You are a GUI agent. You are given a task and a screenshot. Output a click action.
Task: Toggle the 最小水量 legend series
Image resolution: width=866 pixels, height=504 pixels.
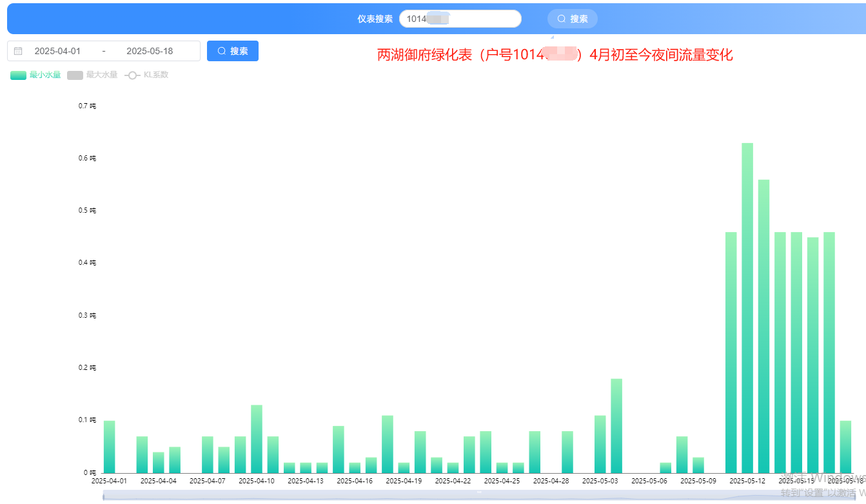point(35,75)
